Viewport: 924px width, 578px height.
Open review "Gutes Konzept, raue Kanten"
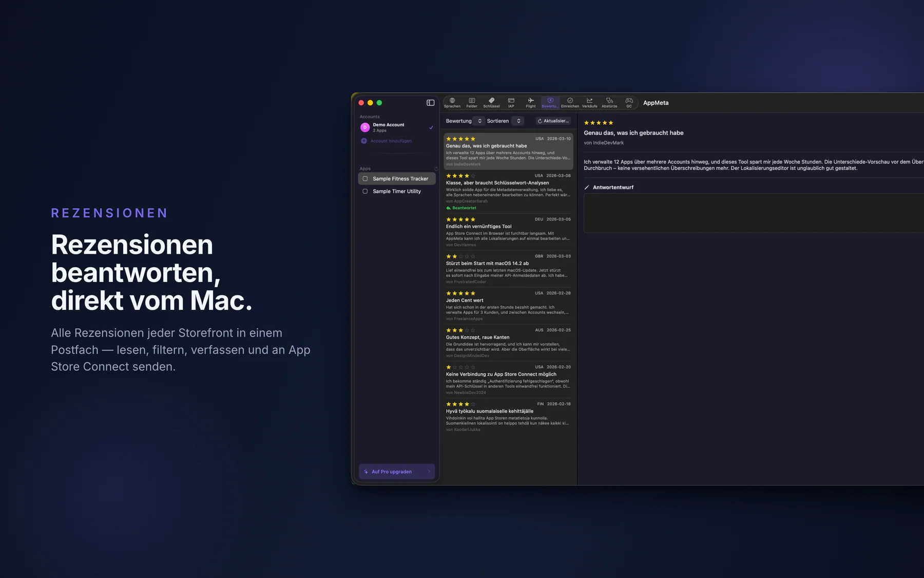[508, 343]
